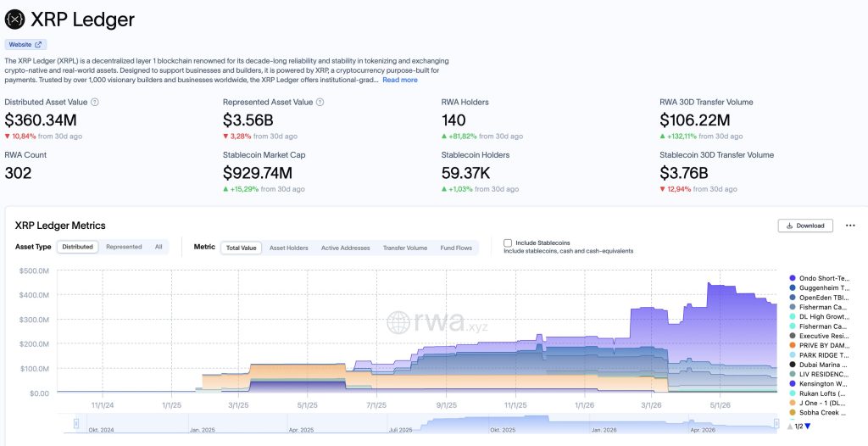Grab the left range slider handle

pos(75,424)
